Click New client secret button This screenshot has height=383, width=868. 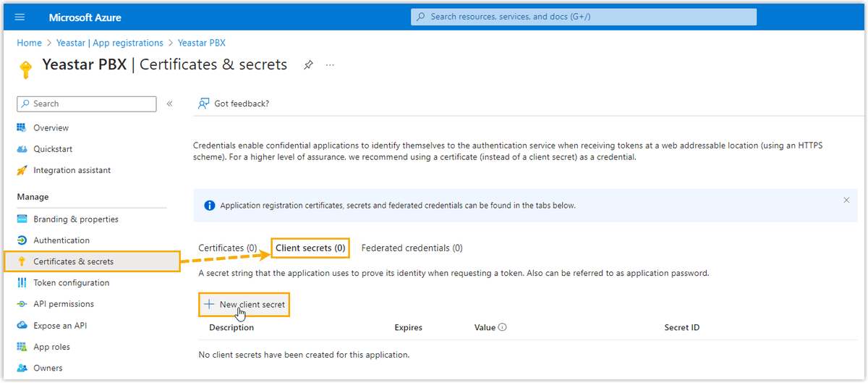click(245, 305)
